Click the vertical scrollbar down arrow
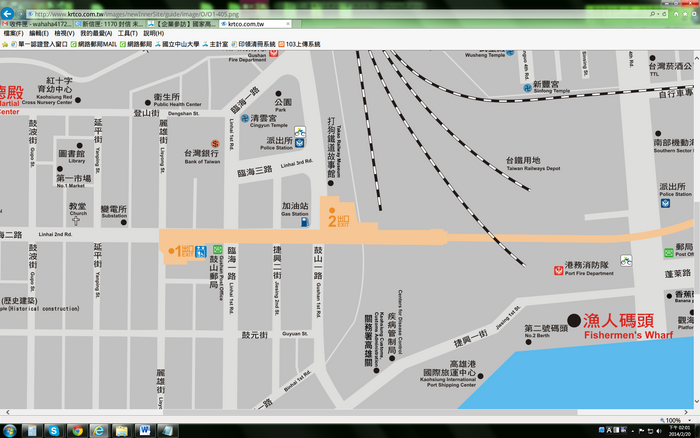700x438 pixels. 696,401
